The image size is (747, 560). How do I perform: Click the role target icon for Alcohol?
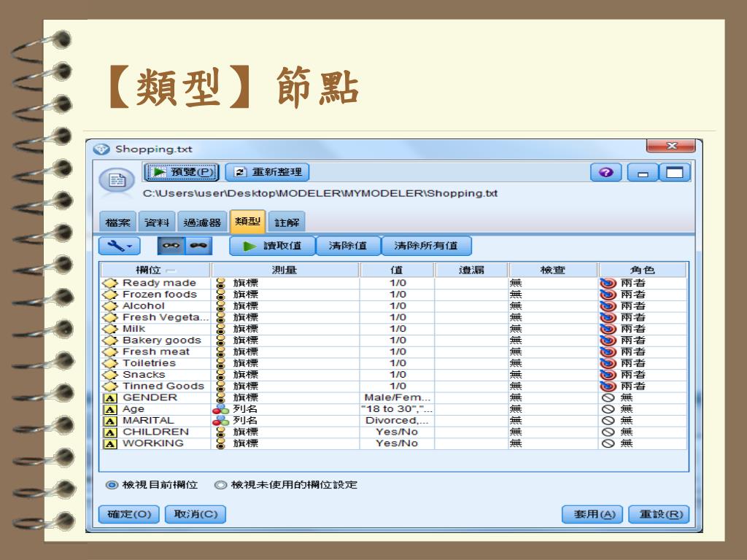(607, 306)
